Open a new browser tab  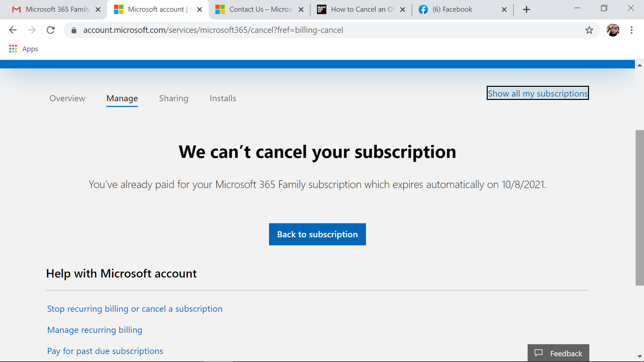coord(526,10)
